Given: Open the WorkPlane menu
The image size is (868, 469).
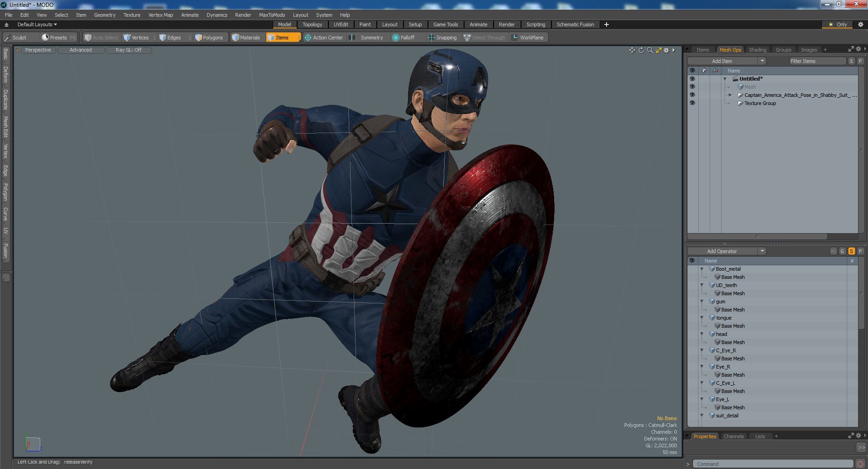Looking at the screenshot, I should click(527, 38).
